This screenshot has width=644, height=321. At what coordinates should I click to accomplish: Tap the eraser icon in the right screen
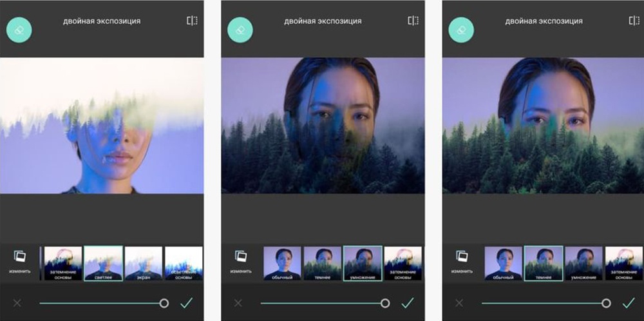pos(461,30)
